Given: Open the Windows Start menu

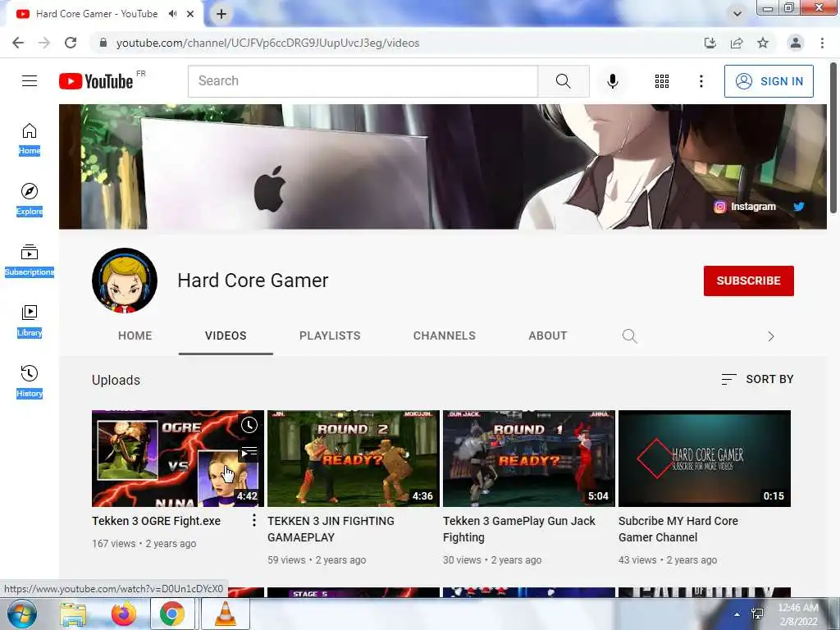Looking at the screenshot, I should tap(21, 614).
